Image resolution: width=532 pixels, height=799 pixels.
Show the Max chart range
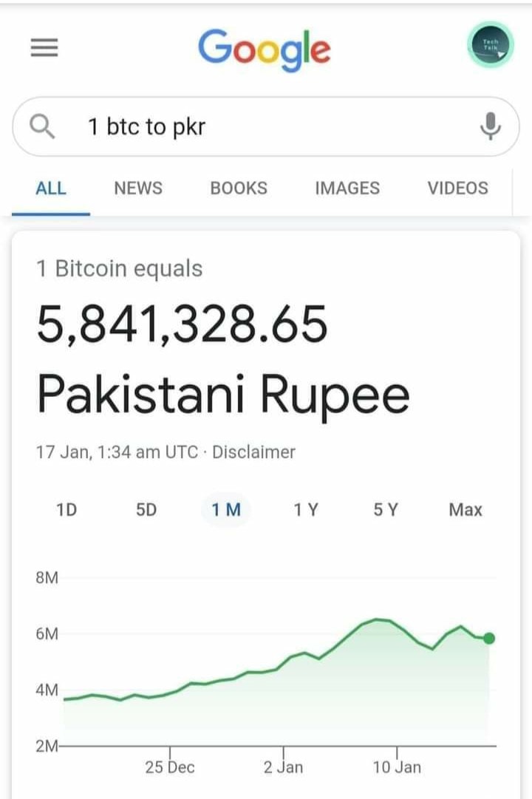tap(465, 509)
